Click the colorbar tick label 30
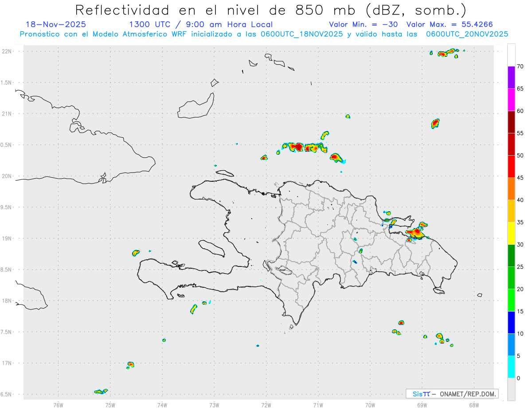Image resolution: width=532 pixels, height=411 pixels. (520, 245)
